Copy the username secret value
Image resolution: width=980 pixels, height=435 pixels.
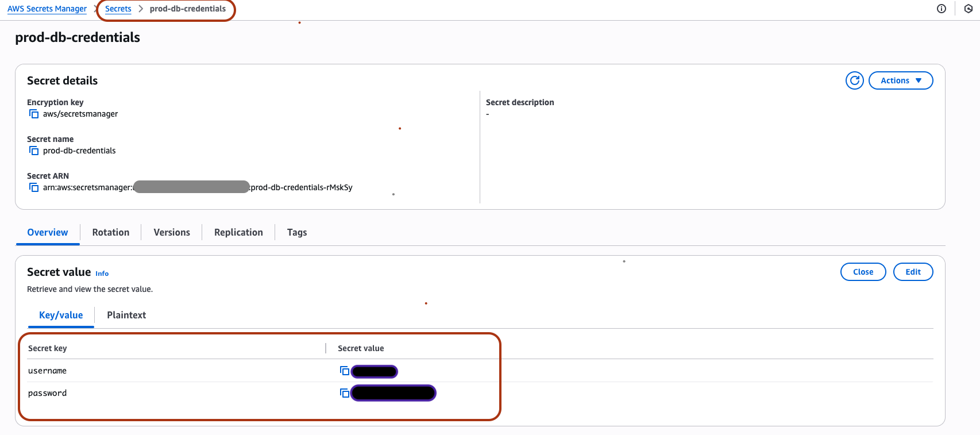[x=344, y=371]
